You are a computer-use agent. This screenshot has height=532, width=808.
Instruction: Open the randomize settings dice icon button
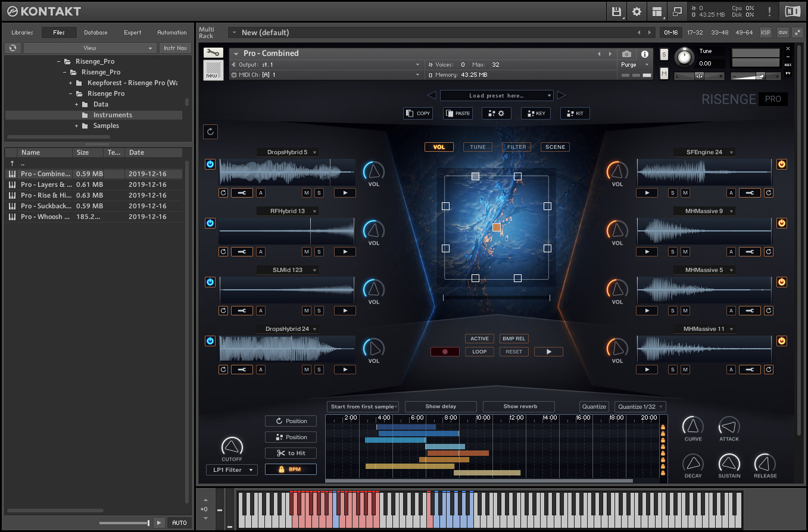pos(497,113)
